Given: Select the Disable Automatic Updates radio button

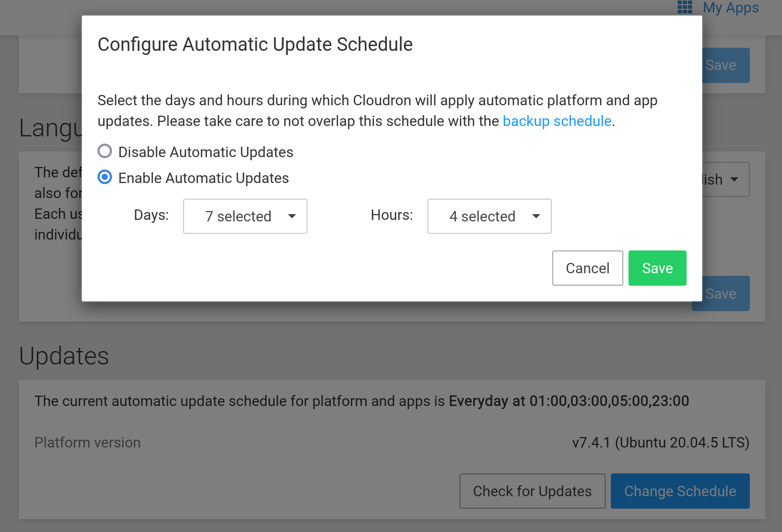Looking at the screenshot, I should (105, 151).
